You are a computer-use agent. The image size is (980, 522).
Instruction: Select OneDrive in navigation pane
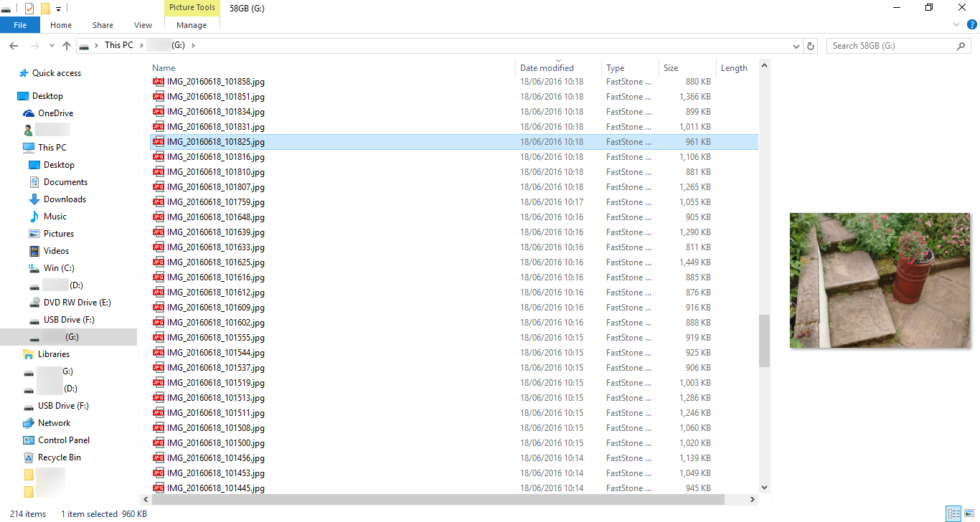(55, 113)
